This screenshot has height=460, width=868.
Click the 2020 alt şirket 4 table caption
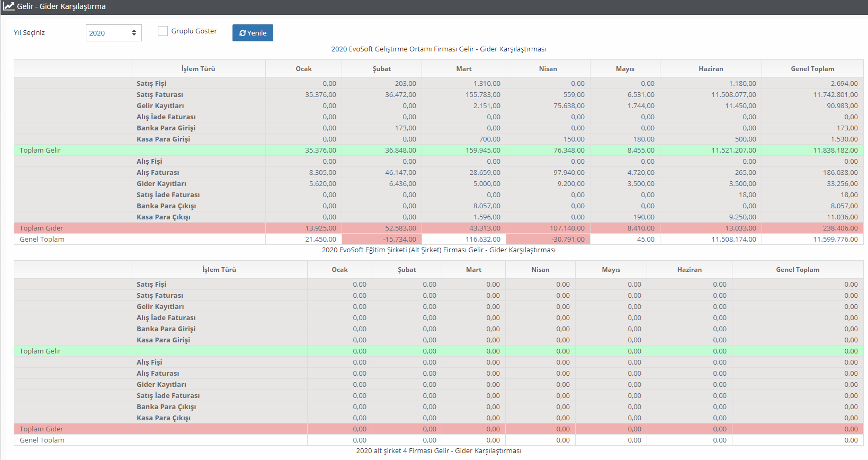439,451
